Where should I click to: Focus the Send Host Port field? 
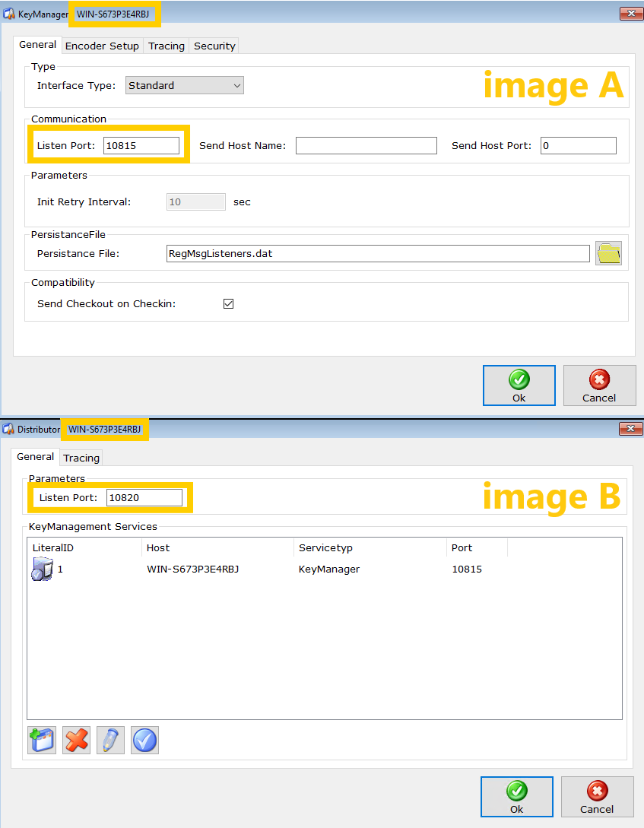pos(578,145)
